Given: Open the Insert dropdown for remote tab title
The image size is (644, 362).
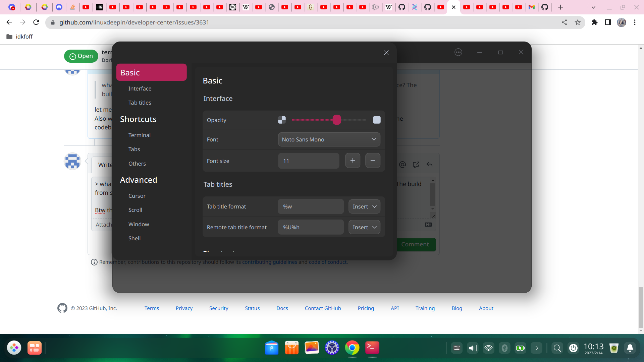Looking at the screenshot, I should tap(364, 227).
